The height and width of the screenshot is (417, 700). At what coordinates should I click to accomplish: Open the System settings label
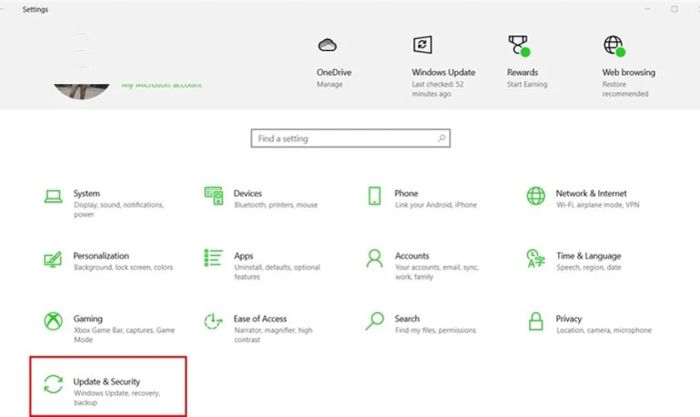(87, 193)
